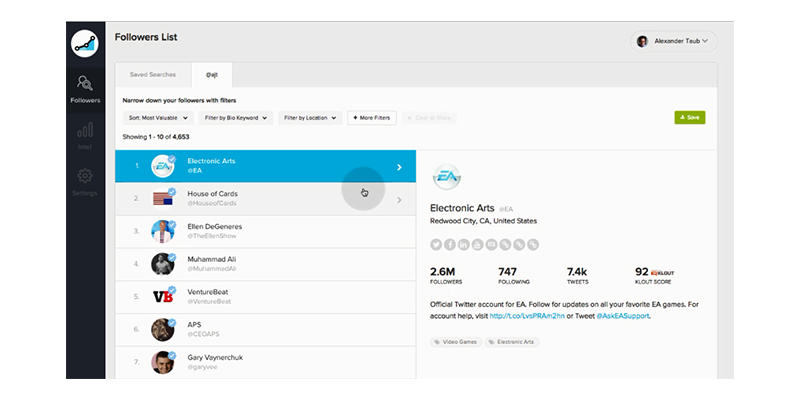800x400 pixels.
Task: Open the Followers section in sidebar
Action: coord(85,89)
